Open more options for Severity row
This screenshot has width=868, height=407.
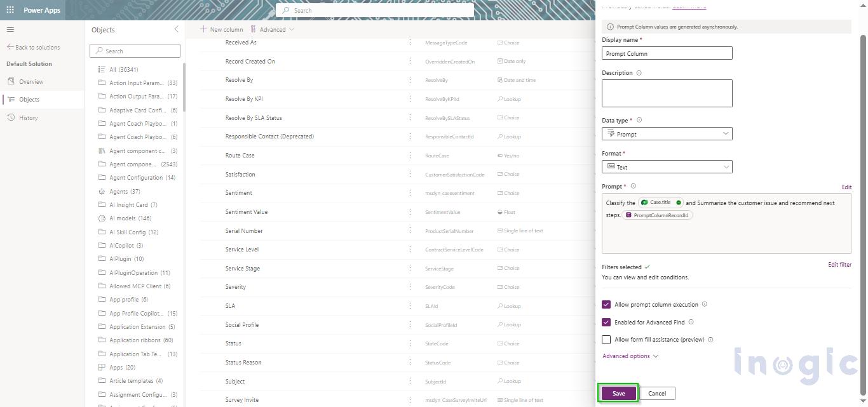(410, 287)
